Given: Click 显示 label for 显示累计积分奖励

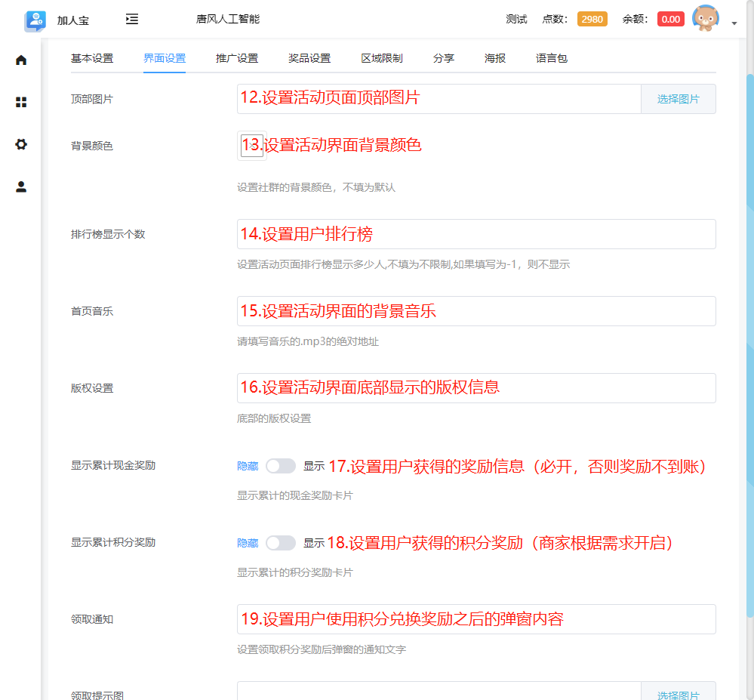Looking at the screenshot, I should point(314,543).
